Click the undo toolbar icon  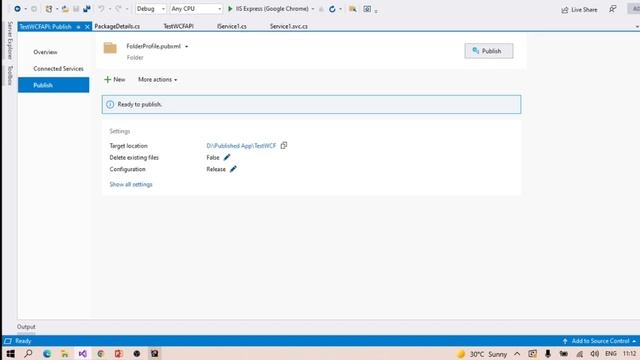tap(101, 9)
